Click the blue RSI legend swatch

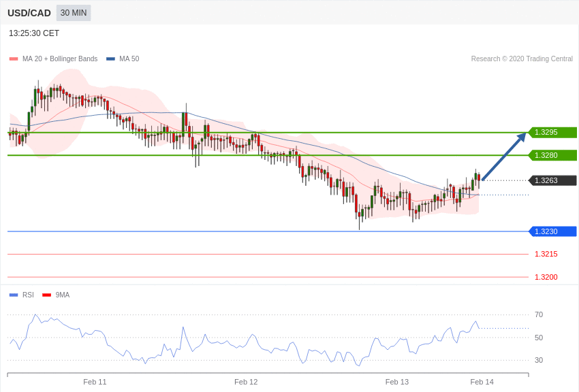click(14, 295)
